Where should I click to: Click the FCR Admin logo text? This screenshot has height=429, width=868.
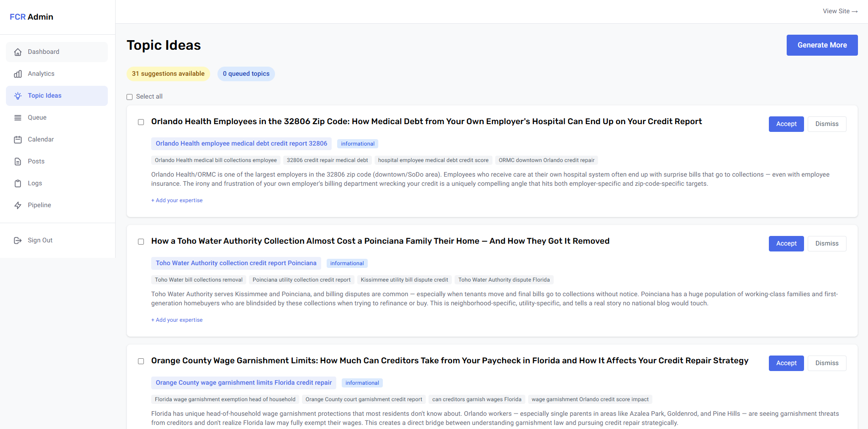coord(32,17)
